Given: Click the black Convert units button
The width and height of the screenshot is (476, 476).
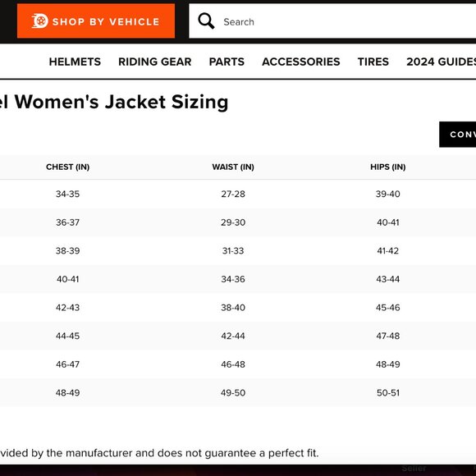Looking at the screenshot, I should (x=457, y=135).
